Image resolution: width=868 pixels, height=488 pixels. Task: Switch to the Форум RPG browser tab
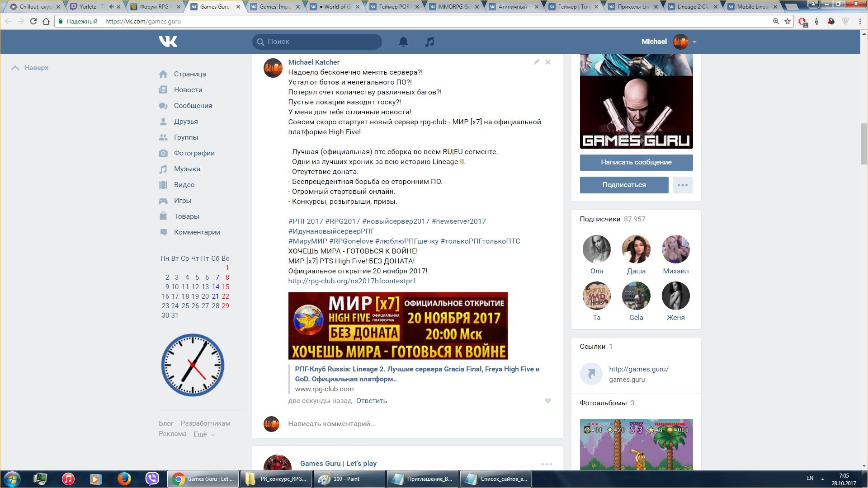coord(156,7)
